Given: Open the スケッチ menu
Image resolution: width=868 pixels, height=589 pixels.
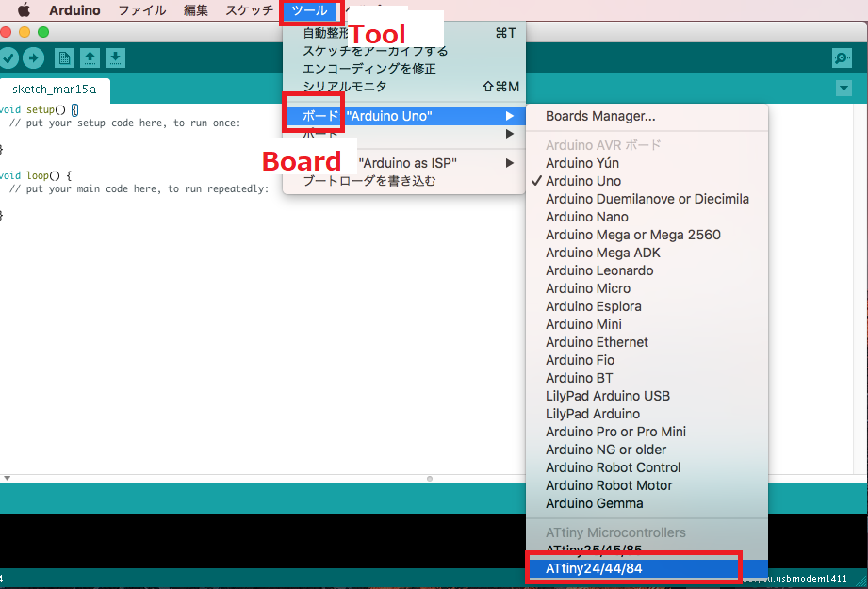Looking at the screenshot, I should [x=249, y=10].
